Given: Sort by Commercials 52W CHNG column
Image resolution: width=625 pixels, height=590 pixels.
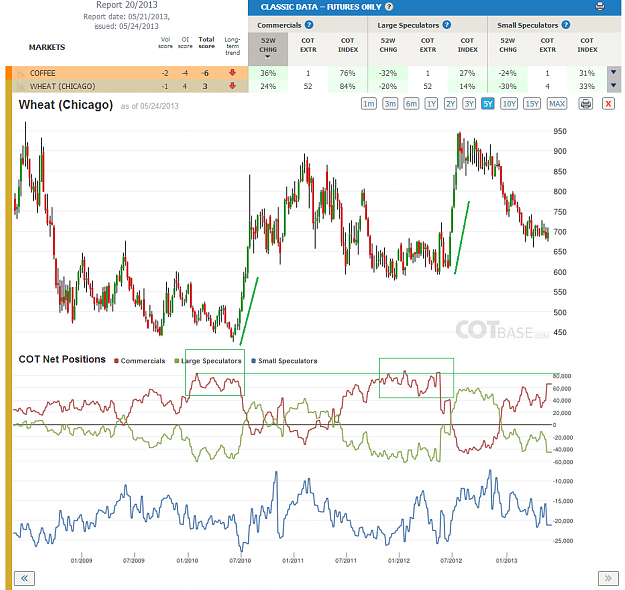Looking at the screenshot, I should pyautogui.click(x=268, y=49).
